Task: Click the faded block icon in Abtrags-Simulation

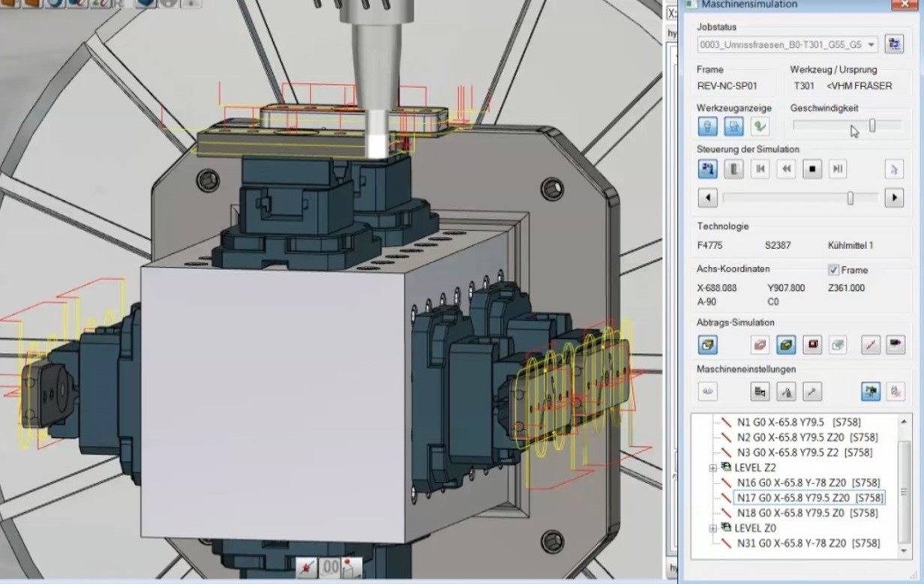Action: tap(838, 344)
